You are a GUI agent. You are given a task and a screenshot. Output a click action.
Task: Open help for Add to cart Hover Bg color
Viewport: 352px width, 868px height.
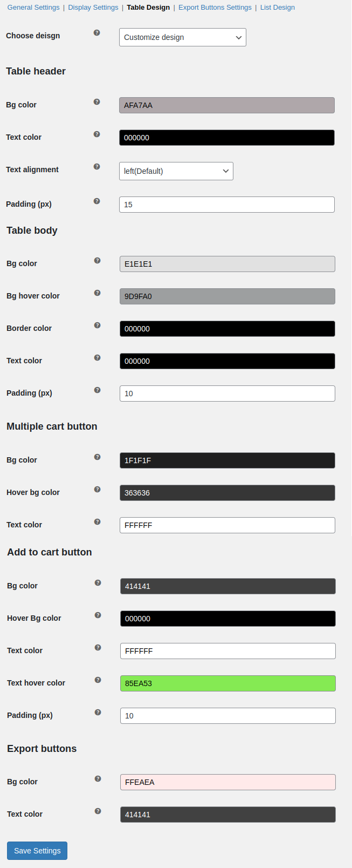[97, 615]
